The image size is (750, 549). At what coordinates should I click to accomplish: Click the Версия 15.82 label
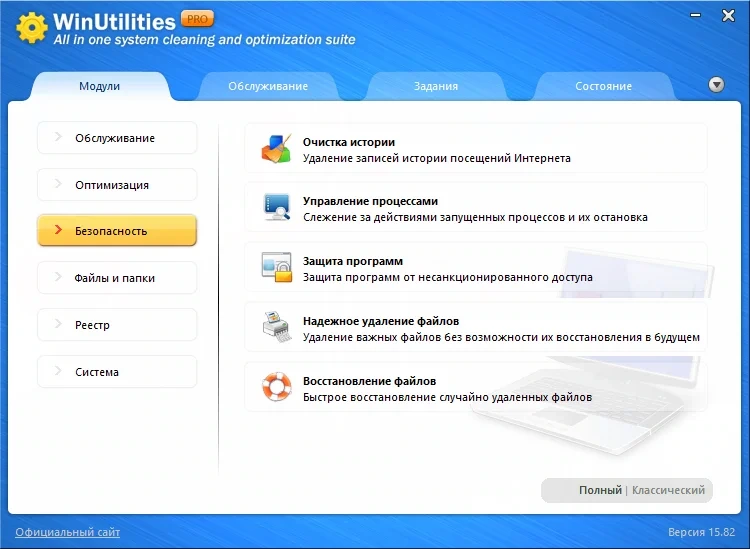[x=701, y=532]
